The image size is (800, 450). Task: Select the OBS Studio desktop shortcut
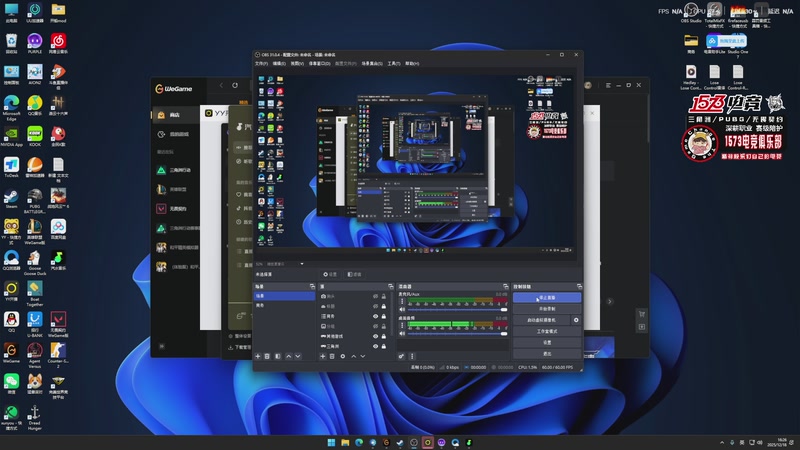[x=691, y=13]
